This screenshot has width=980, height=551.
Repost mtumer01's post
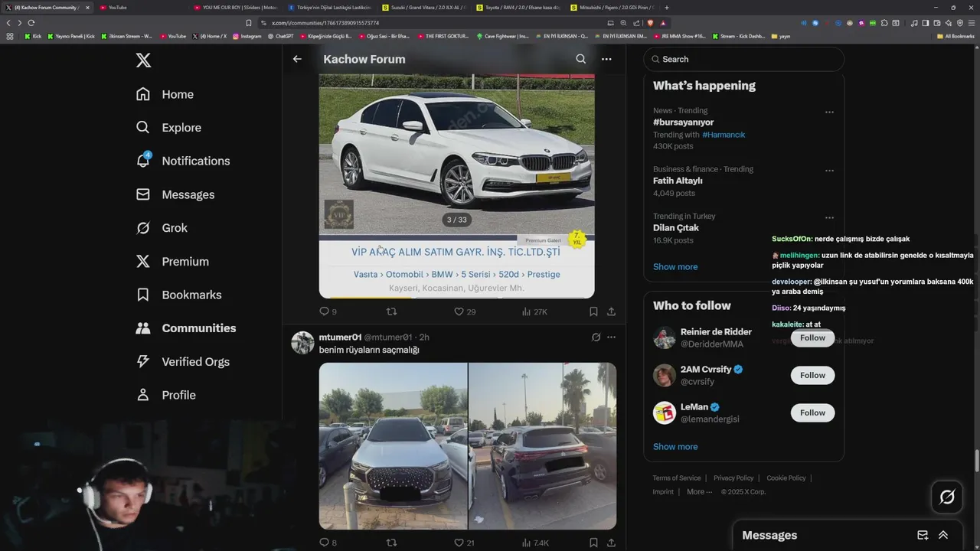(x=391, y=543)
